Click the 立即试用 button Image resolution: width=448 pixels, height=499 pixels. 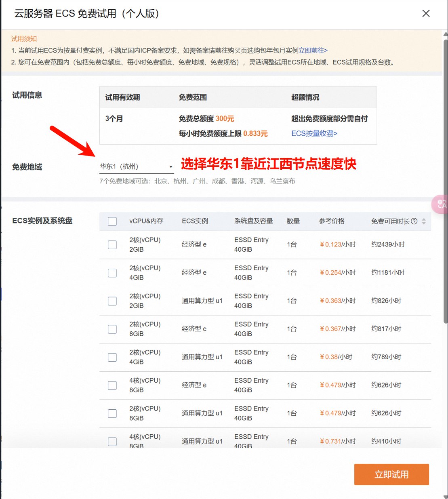(x=391, y=474)
